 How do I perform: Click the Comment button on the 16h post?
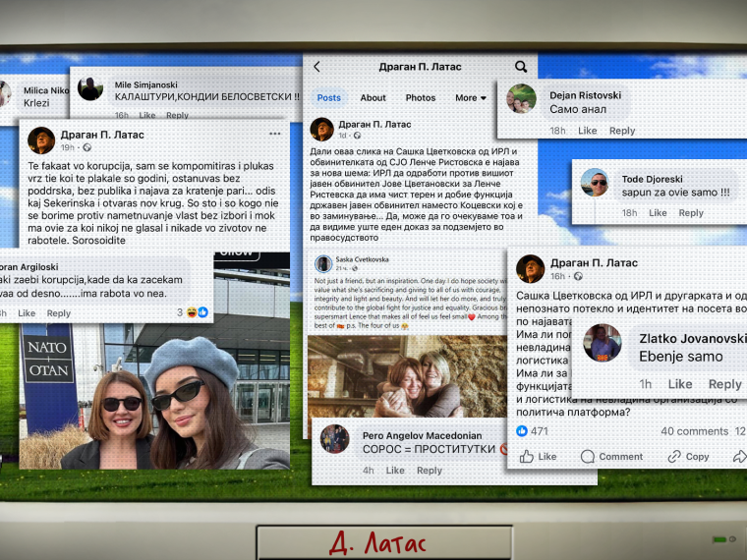(611, 456)
